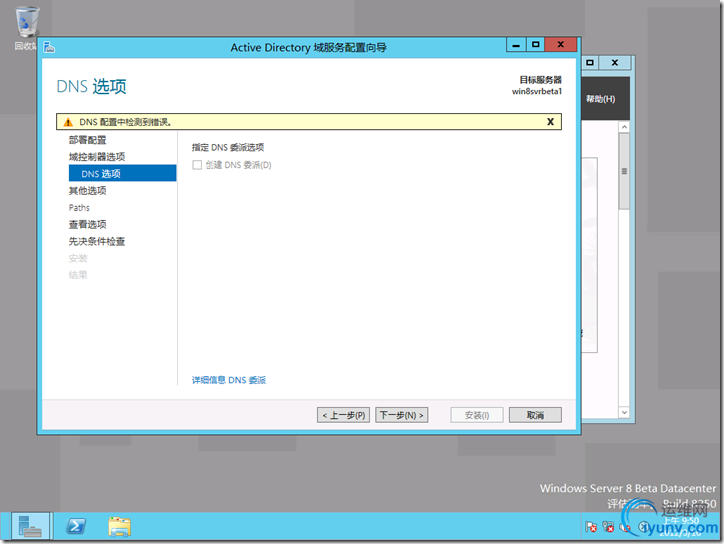Maximize the background window
Image resolution: width=724 pixels, height=544 pixels.
pos(590,62)
